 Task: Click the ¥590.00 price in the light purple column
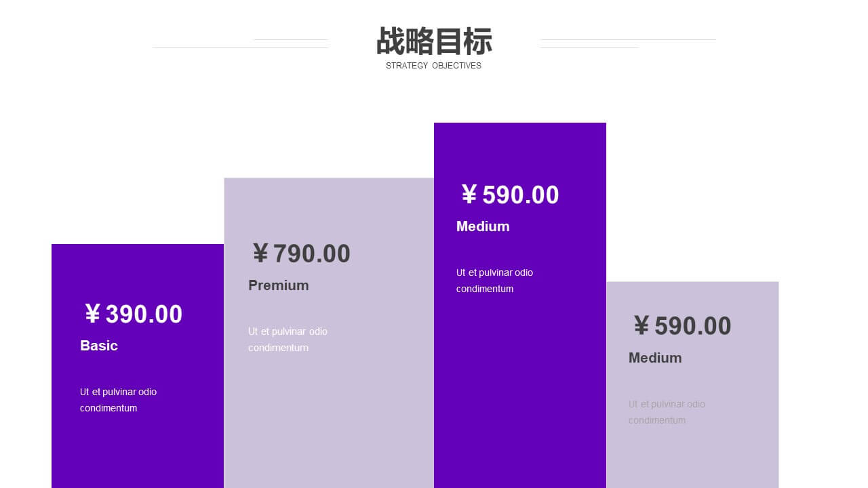[682, 326]
